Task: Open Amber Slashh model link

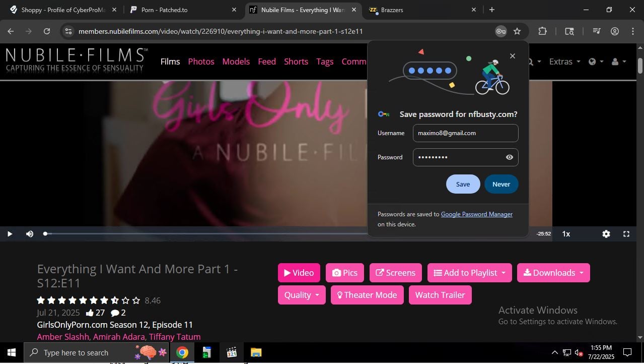Action: click(63, 337)
